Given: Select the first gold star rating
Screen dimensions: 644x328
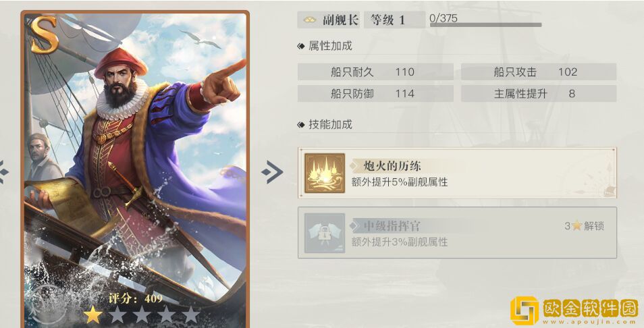Looking at the screenshot, I should click(93, 315).
